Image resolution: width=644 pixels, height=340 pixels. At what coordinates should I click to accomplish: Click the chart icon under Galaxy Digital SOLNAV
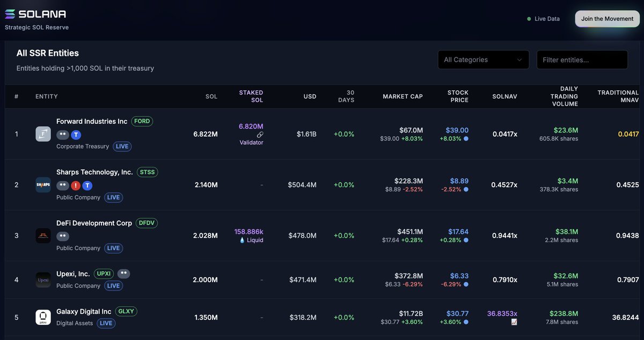click(514, 322)
